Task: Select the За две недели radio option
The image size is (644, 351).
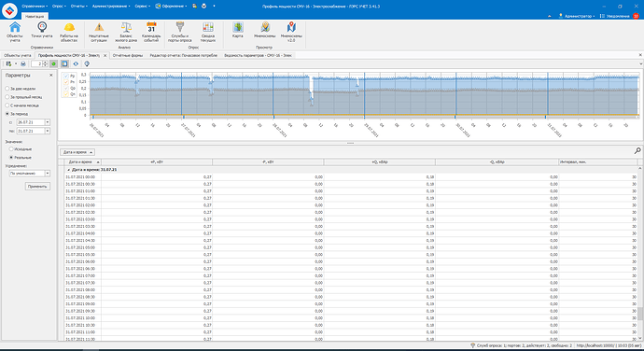Action: [7, 89]
